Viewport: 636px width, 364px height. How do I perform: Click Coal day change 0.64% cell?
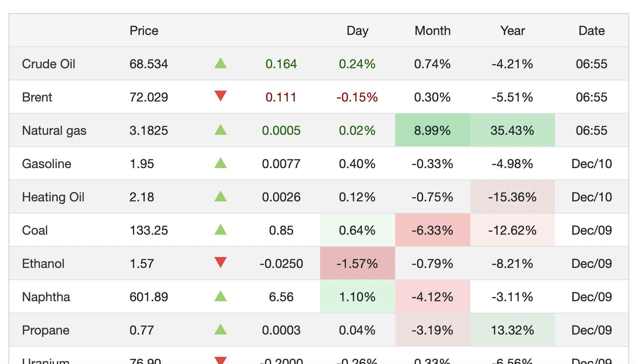[358, 230]
